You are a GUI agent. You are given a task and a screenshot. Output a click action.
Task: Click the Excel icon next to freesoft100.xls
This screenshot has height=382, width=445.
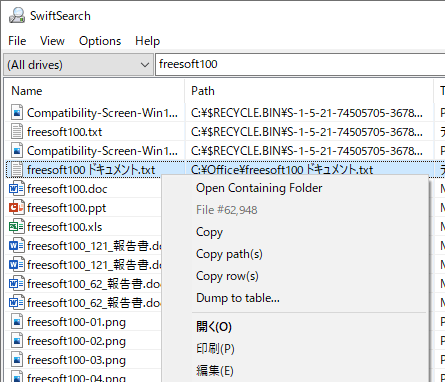coord(17,227)
